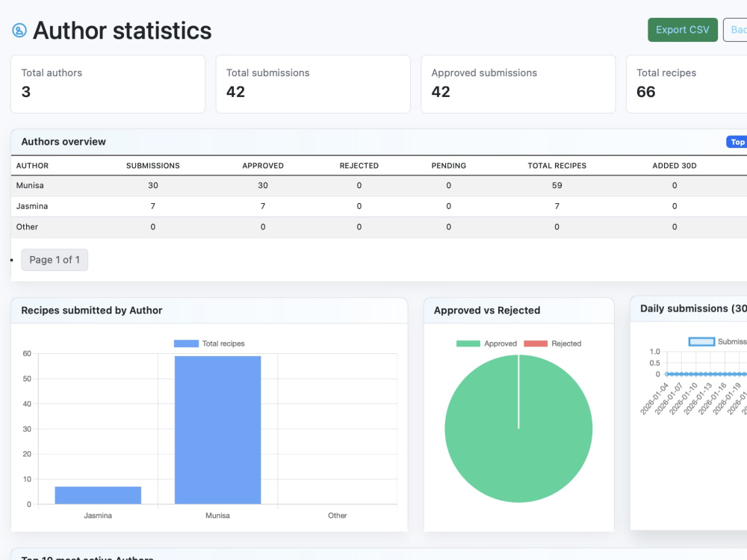This screenshot has height=560, width=747.
Task: Click the Approved vs Rejected heading
Action: [x=487, y=311]
